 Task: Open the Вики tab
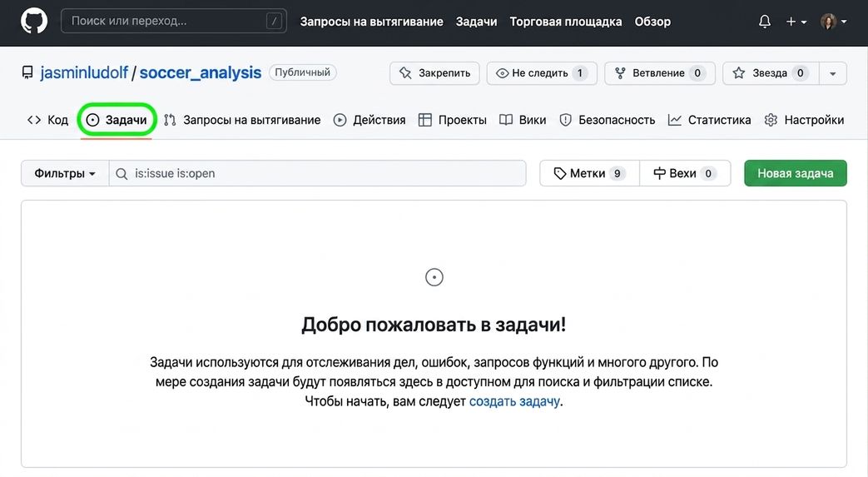coord(523,120)
